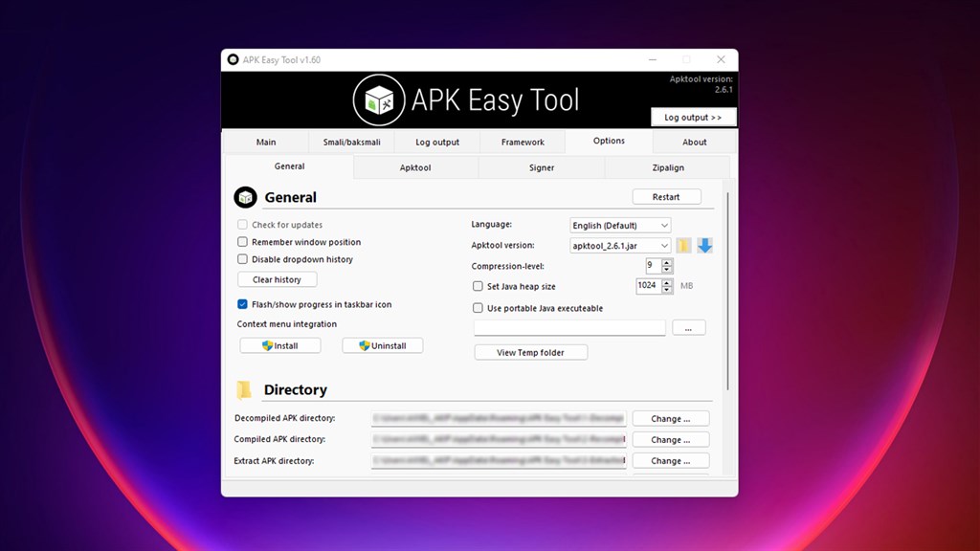Click the Extract APK directory path field
The height and width of the screenshot is (551, 980).
tap(498, 460)
